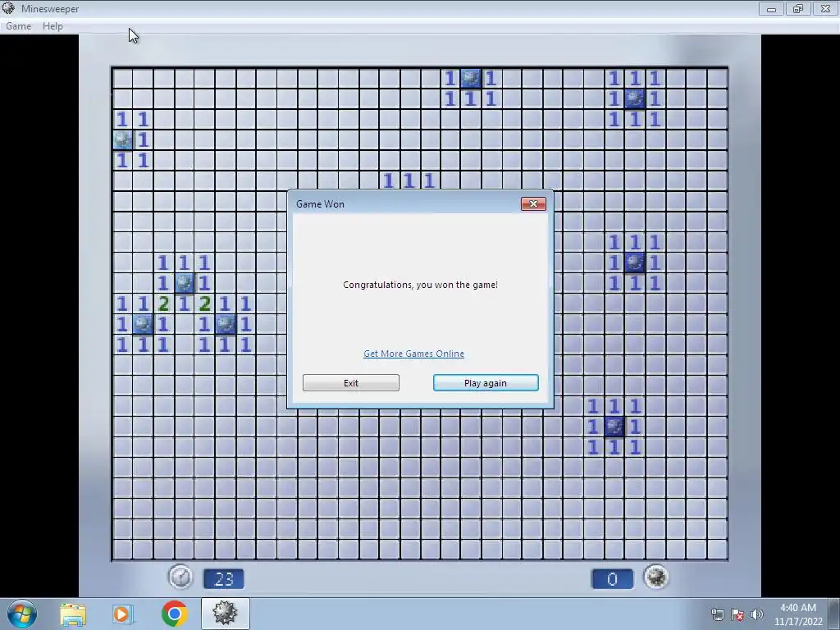The width and height of the screenshot is (840, 630).
Task: Close the Game Won dialog
Action: pos(533,203)
